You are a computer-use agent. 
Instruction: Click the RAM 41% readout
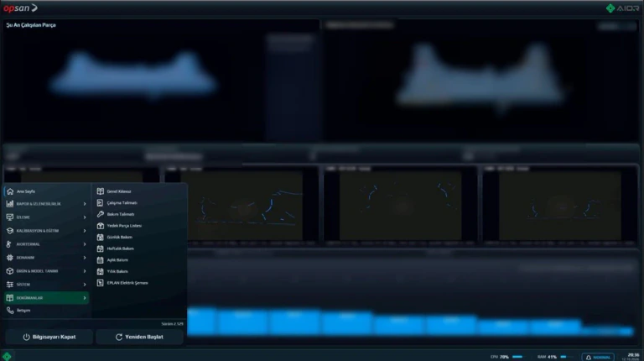pos(547,357)
